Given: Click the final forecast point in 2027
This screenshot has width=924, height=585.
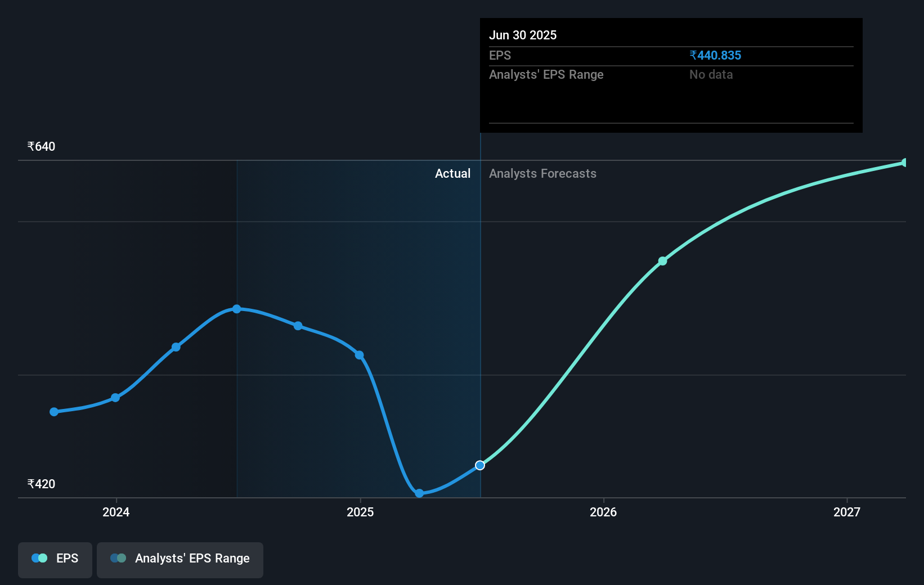Looking at the screenshot, I should click(x=904, y=163).
